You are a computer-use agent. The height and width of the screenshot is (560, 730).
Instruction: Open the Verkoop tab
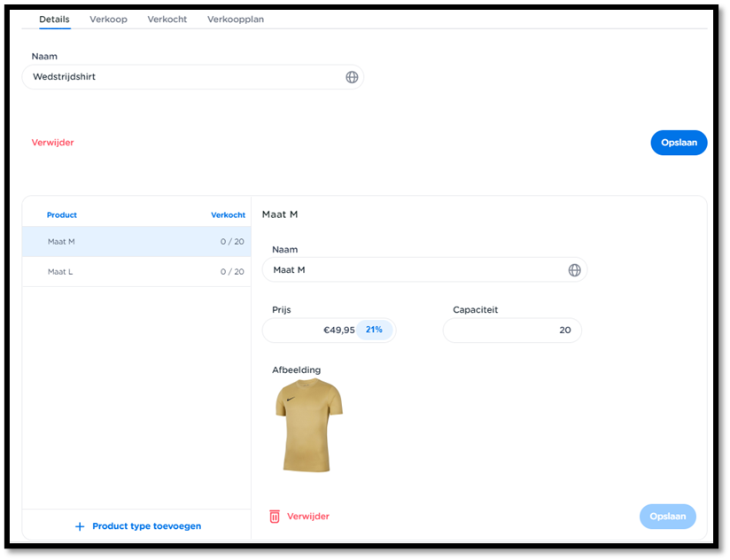click(x=108, y=19)
